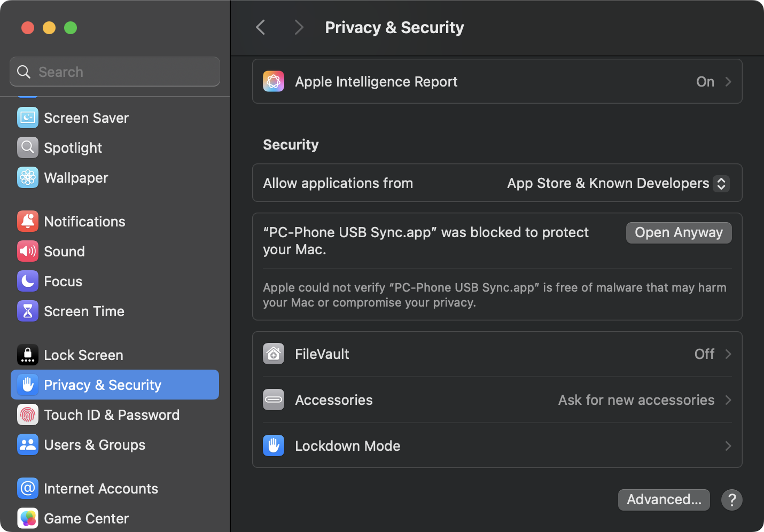Click the Notifications bell icon
Viewport: 764px width, 532px height.
tap(28, 222)
